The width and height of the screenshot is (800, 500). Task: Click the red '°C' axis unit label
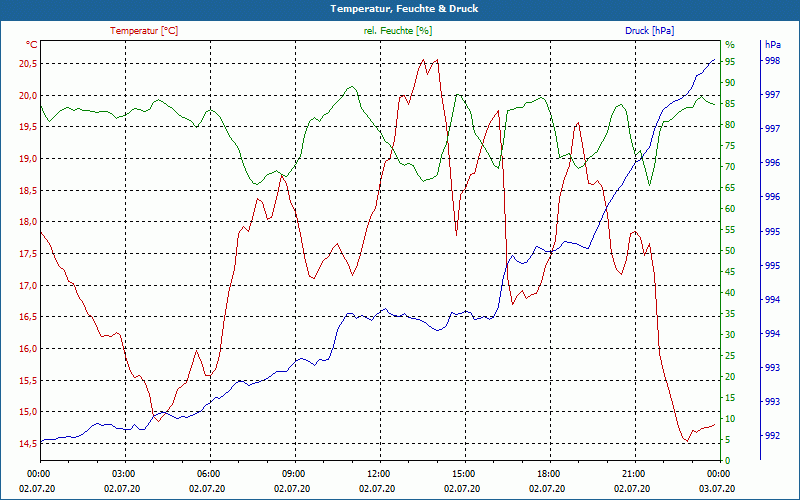(x=32, y=44)
